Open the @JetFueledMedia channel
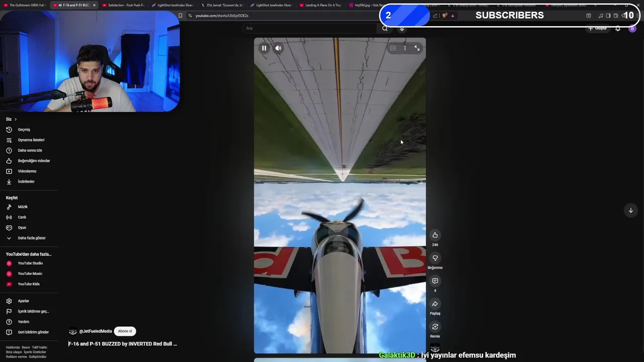644x362 pixels. pyautogui.click(x=96, y=331)
